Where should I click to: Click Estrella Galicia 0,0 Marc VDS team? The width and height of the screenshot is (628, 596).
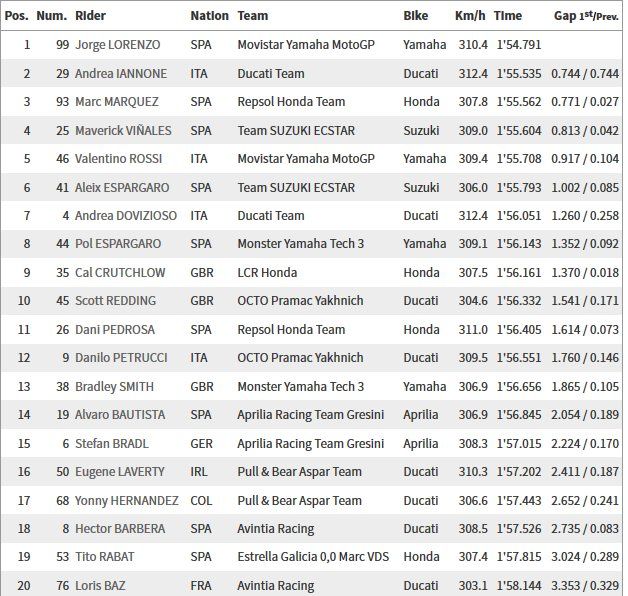pos(313,557)
